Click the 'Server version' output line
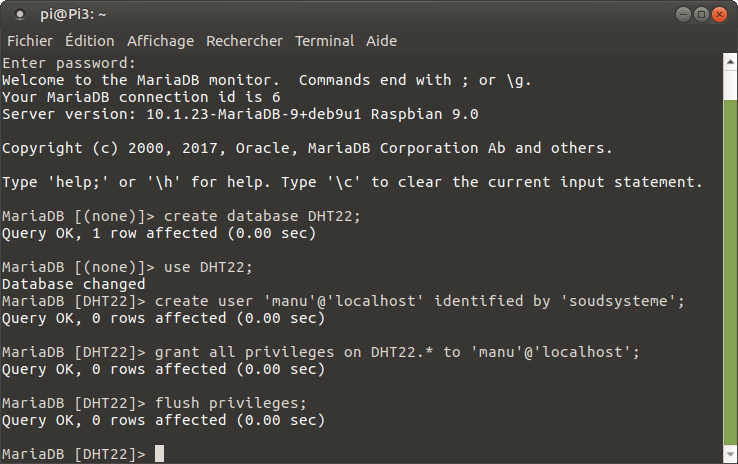Viewport: 738px width, 464px height. click(x=240, y=114)
